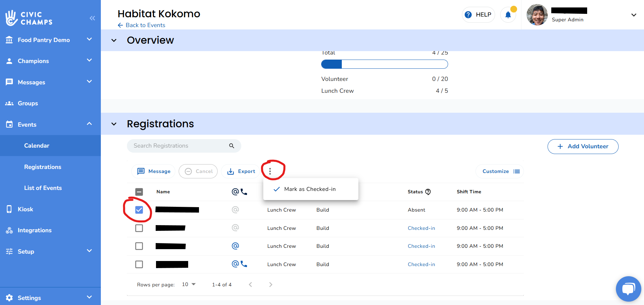Click the Integrations webhook icon
644x305 pixels.
(x=9, y=231)
